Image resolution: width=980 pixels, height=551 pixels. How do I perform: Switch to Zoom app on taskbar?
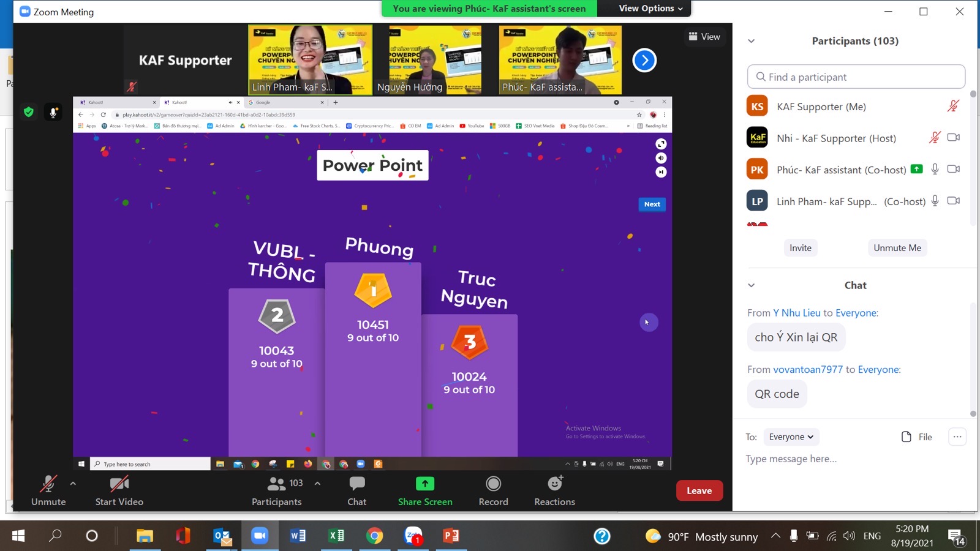click(260, 536)
